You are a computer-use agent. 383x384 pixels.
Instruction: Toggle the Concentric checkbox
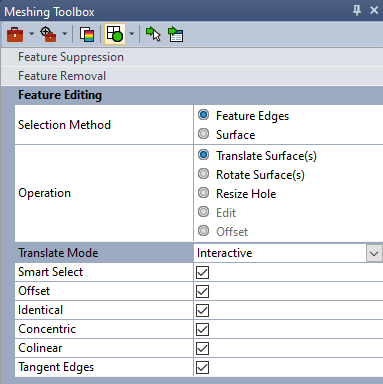[202, 329]
